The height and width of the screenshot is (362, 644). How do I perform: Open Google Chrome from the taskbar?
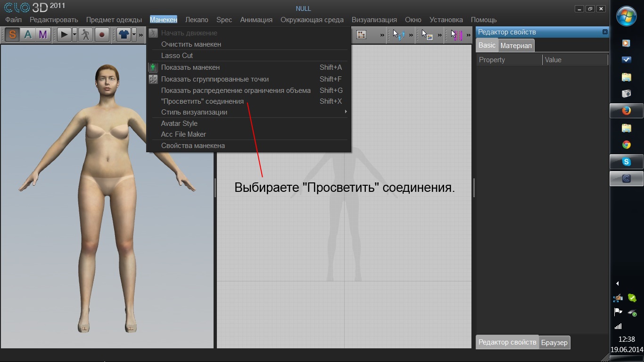point(627,145)
